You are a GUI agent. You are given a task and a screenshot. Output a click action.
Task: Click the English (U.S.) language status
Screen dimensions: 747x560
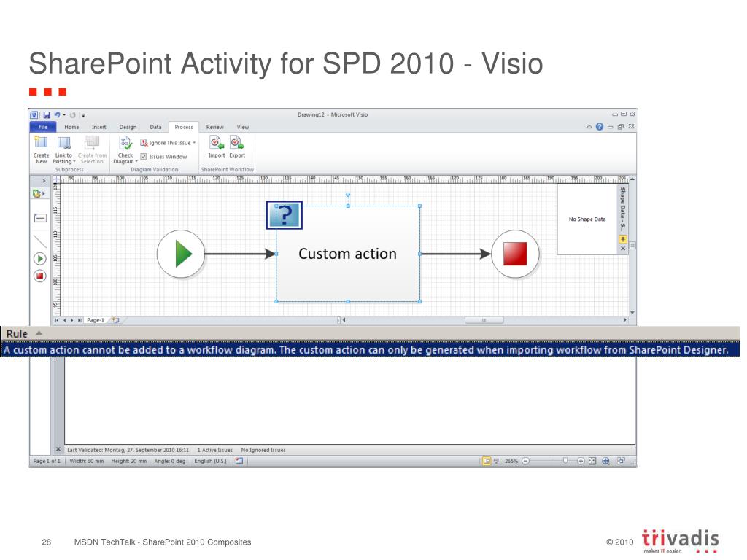click(x=210, y=461)
